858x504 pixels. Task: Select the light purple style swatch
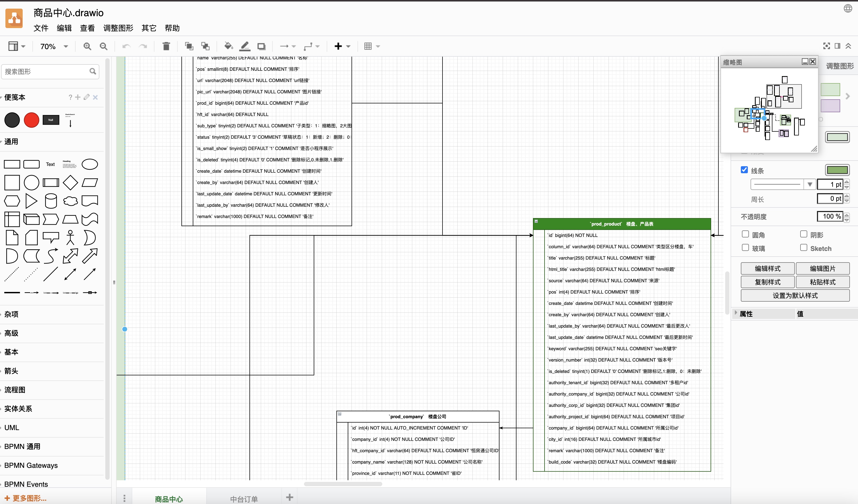(830, 105)
